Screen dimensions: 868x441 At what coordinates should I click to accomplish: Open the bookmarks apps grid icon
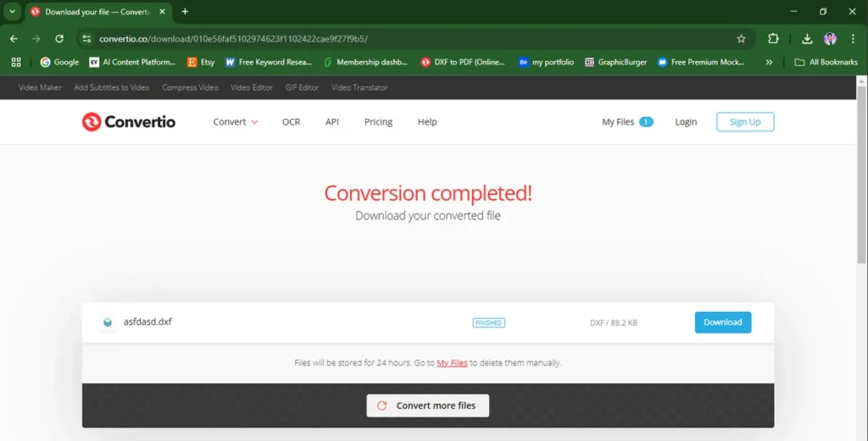[x=15, y=62]
